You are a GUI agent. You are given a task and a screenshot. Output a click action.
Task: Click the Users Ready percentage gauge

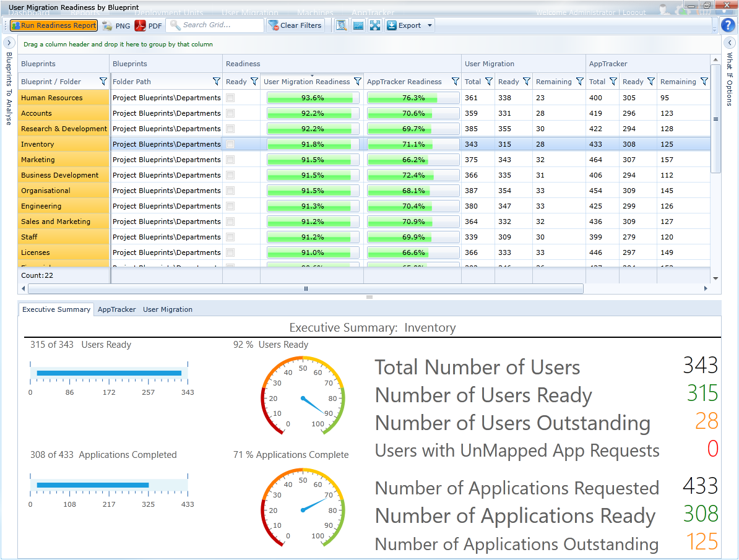303,395
